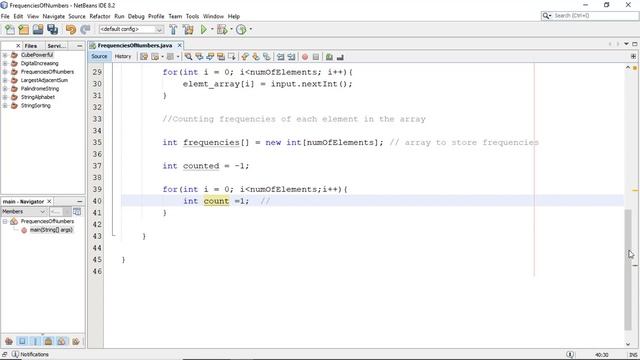Click the Last Edit editor toolbar icon
Screen dimensions: 640x360
coord(144,57)
